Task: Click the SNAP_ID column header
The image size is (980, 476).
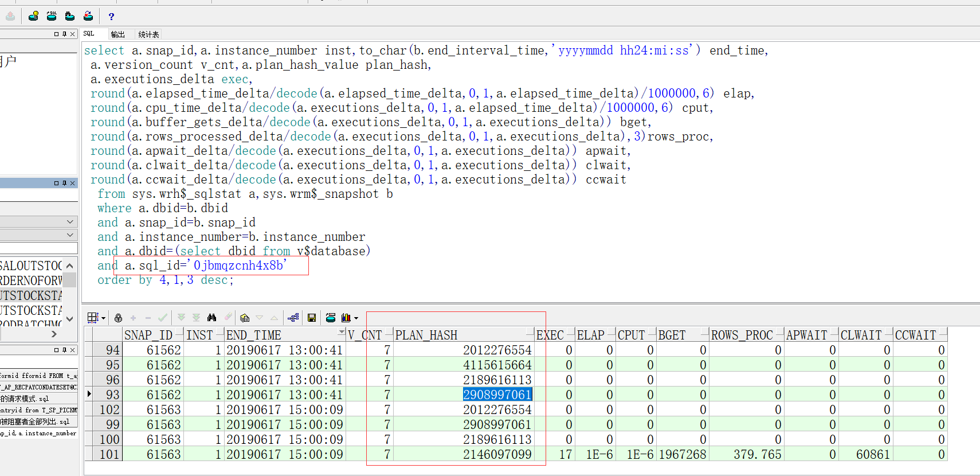Action: pyautogui.click(x=148, y=335)
